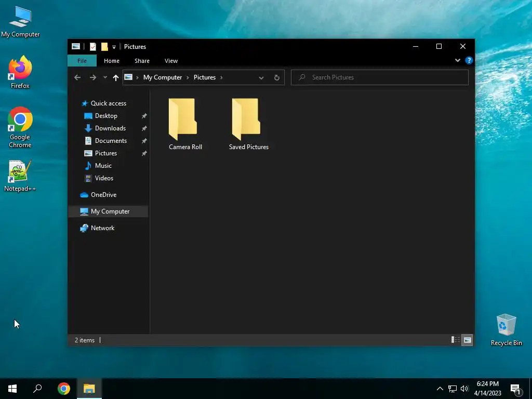This screenshot has width=532, height=399.
Task: Switch to Large icons view layout
Action: point(467,340)
